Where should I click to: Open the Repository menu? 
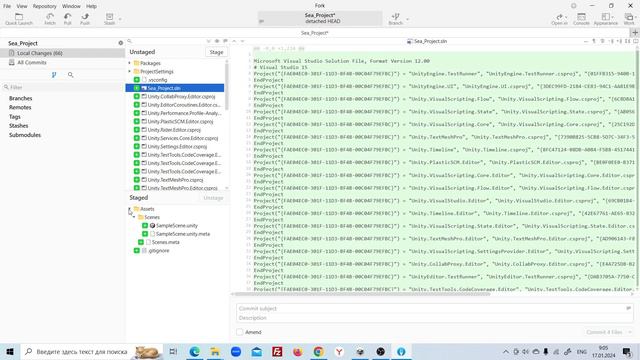click(44, 6)
